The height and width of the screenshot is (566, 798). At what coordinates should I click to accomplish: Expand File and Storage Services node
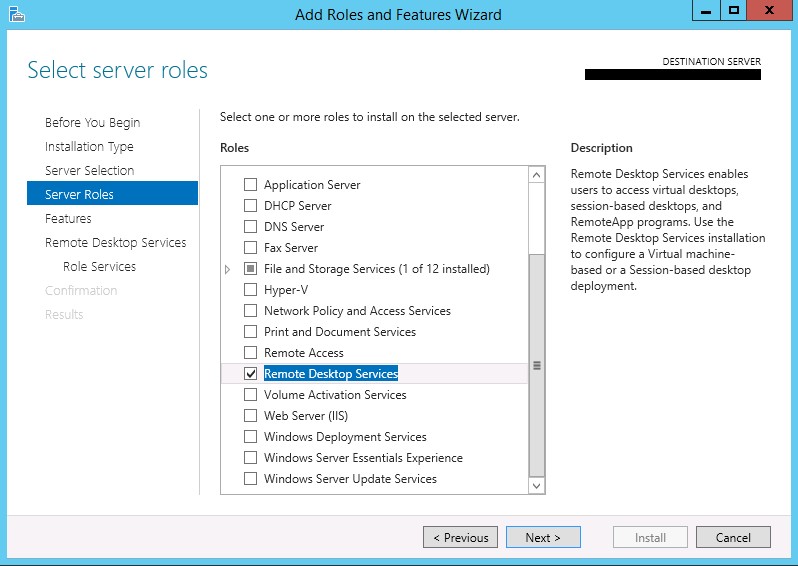(x=227, y=269)
